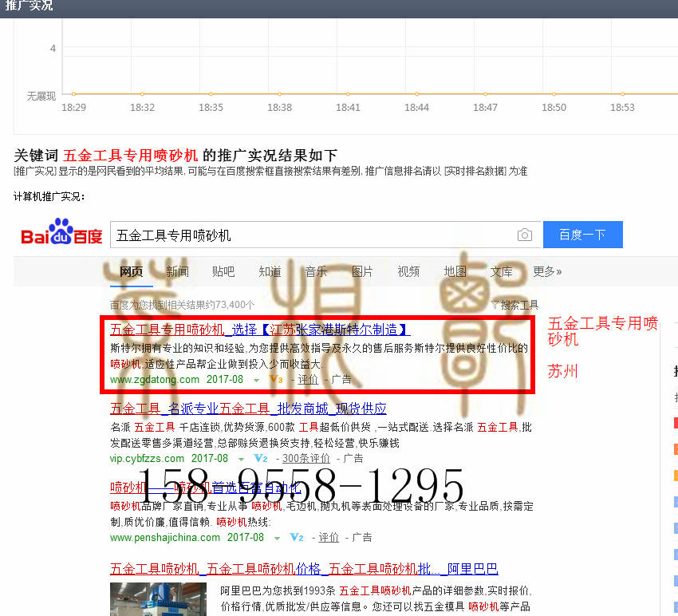Open the 江苏张家港斯特尔制造 ad result title
Image resolution: width=678 pixels, height=616 pixels.
[x=260, y=330]
